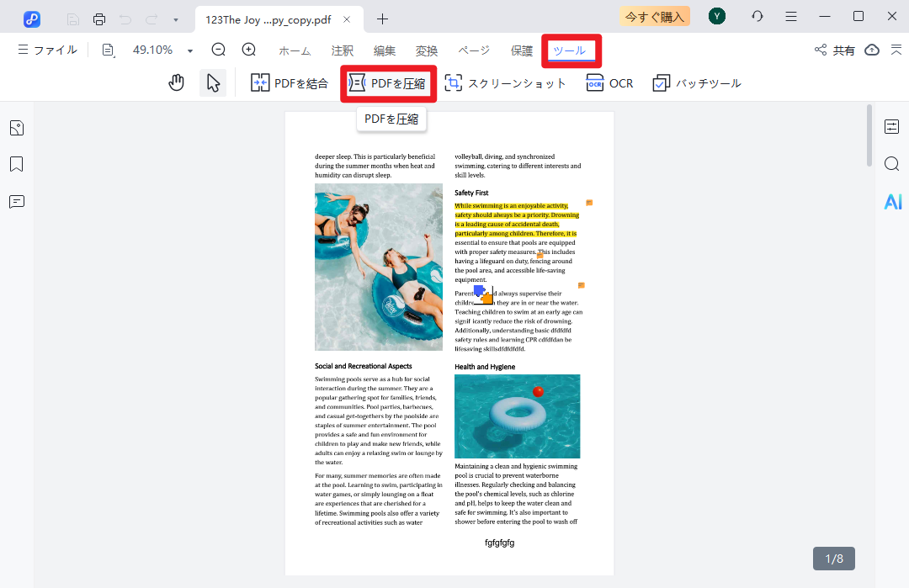Image resolution: width=909 pixels, height=588 pixels.
Task: Click the print icon in title bar
Action: pos(99,19)
